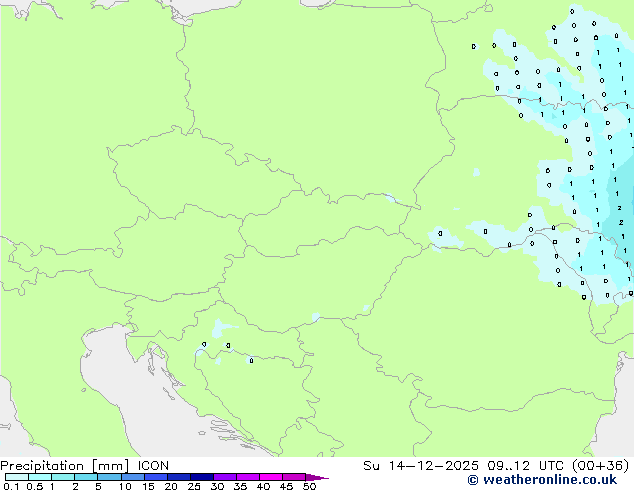Pick the 10–15 mm legend color swatch
The image size is (634, 490).
132,477
